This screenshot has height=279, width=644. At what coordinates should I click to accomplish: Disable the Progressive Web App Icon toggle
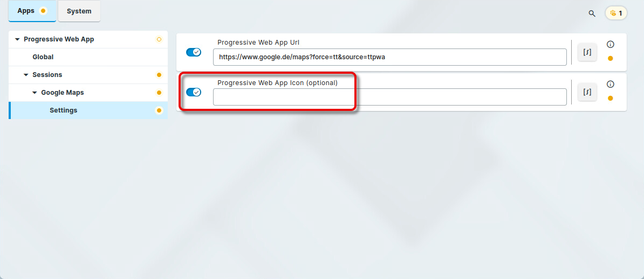coord(193,92)
